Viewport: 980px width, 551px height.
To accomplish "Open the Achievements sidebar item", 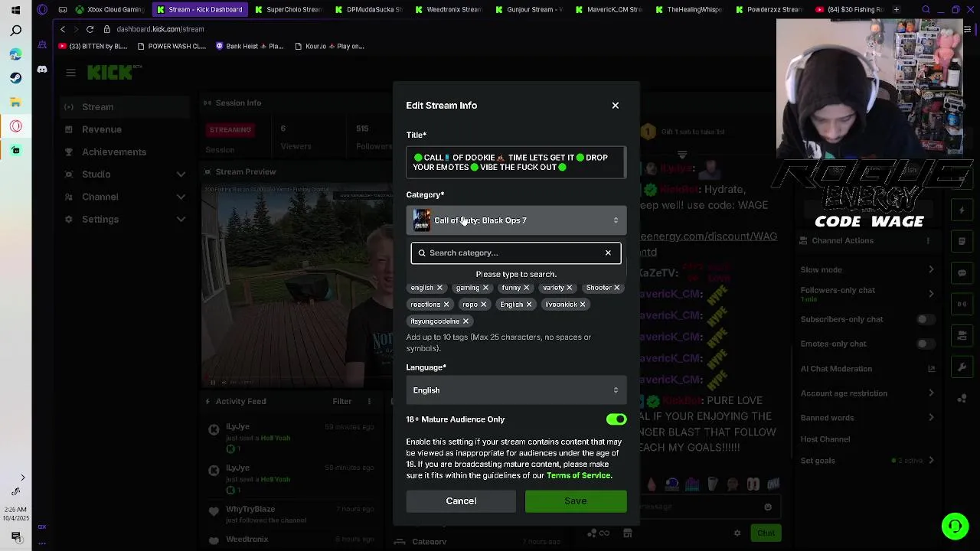I will [x=124, y=152].
